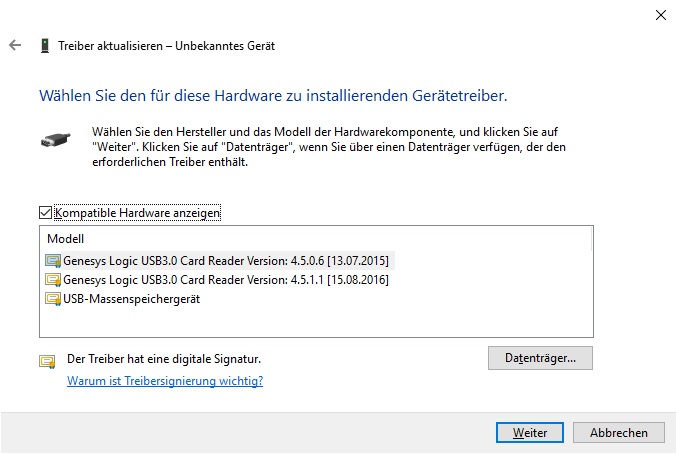Click digital signature icon beside Der Treiber

(x=47, y=361)
